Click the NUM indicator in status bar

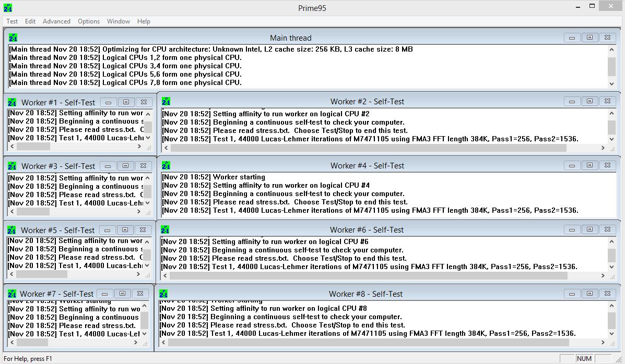(584, 358)
